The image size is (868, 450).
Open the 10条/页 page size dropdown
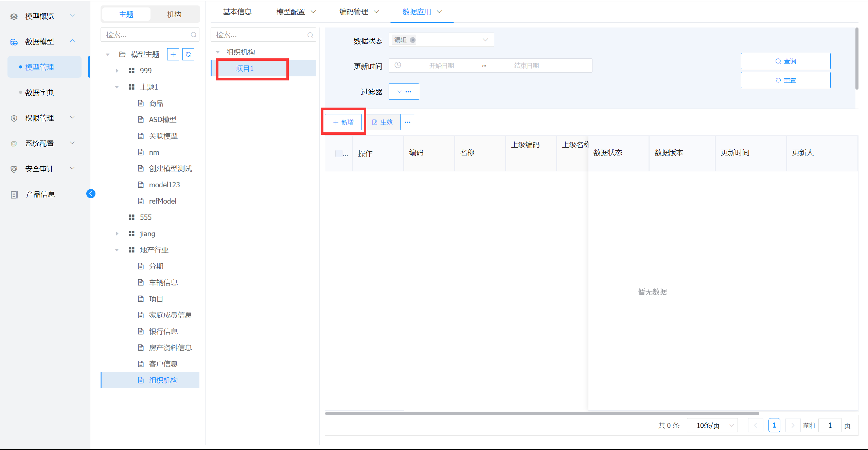click(712, 425)
